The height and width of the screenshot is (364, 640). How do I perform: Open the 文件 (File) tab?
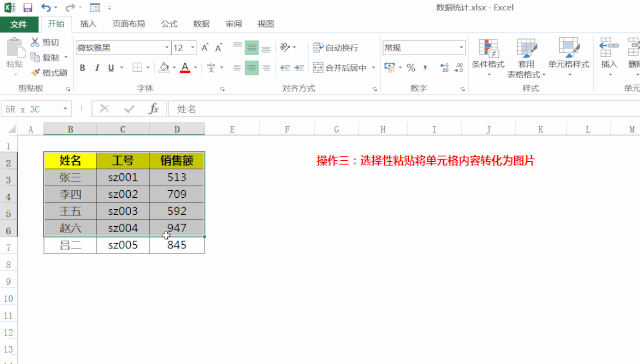coord(19,24)
